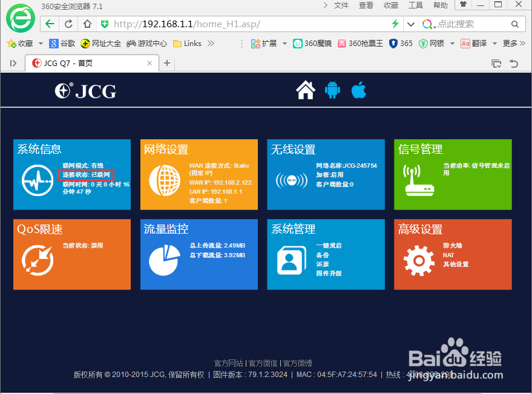Expand the 收藏 favorites dropdown arrow
The image size is (532, 394).
coord(40,44)
